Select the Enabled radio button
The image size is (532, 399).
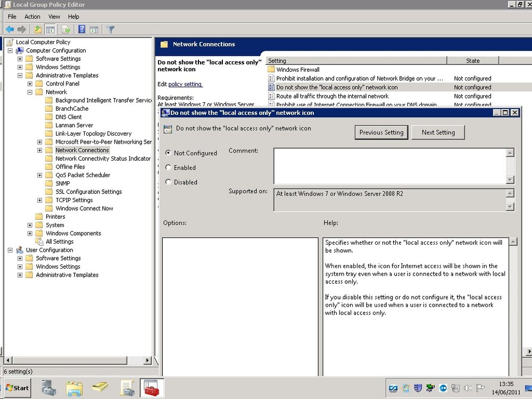click(x=168, y=167)
